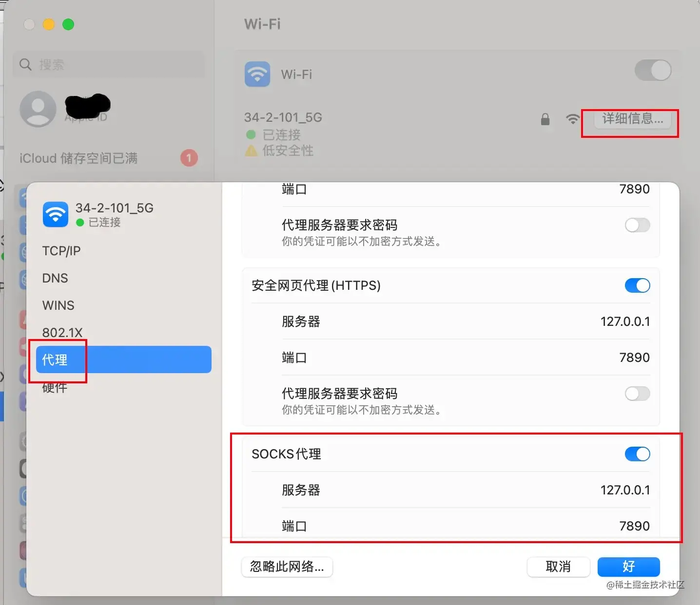Click the blue Wi-Fi icon in main pane
This screenshot has width=700, height=605.
tap(257, 74)
